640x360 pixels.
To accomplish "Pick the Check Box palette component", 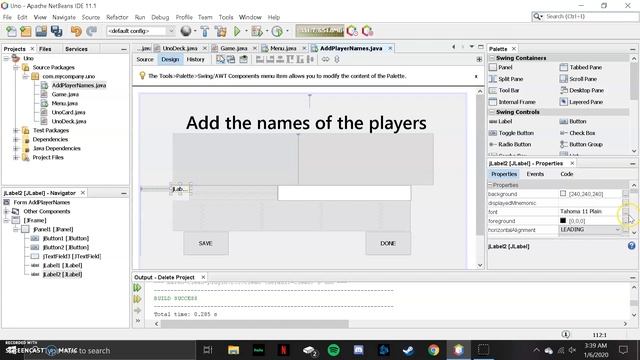I will 577,133.
